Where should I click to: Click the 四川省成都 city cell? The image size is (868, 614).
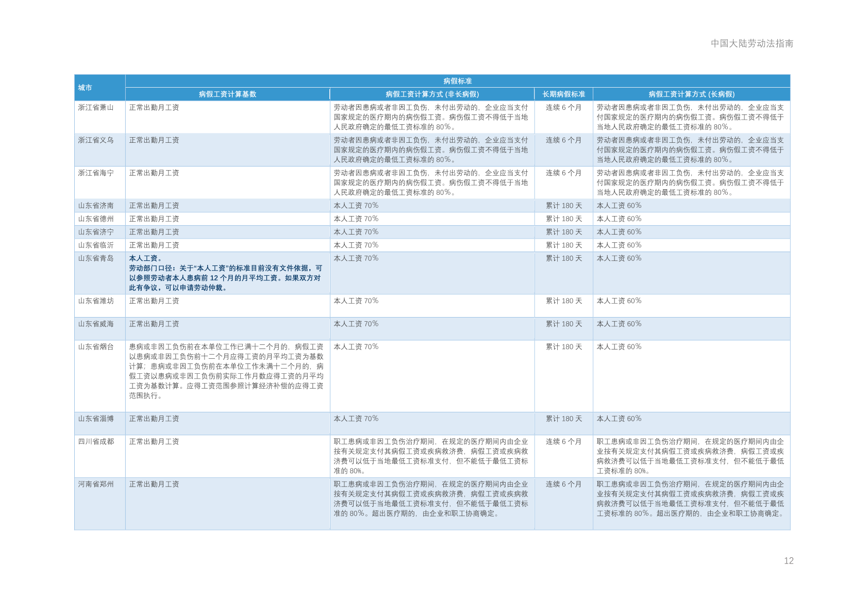[x=96, y=442]
